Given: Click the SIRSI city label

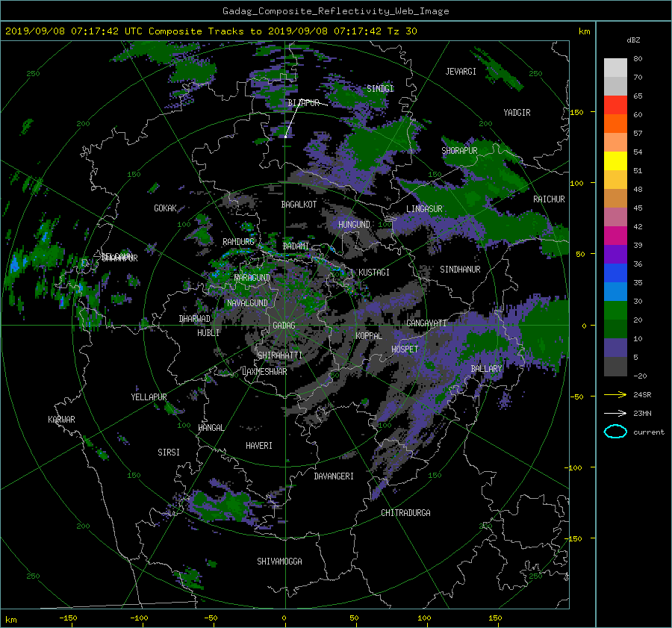Looking at the screenshot, I should pyautogui.click(x=169, y=453).
